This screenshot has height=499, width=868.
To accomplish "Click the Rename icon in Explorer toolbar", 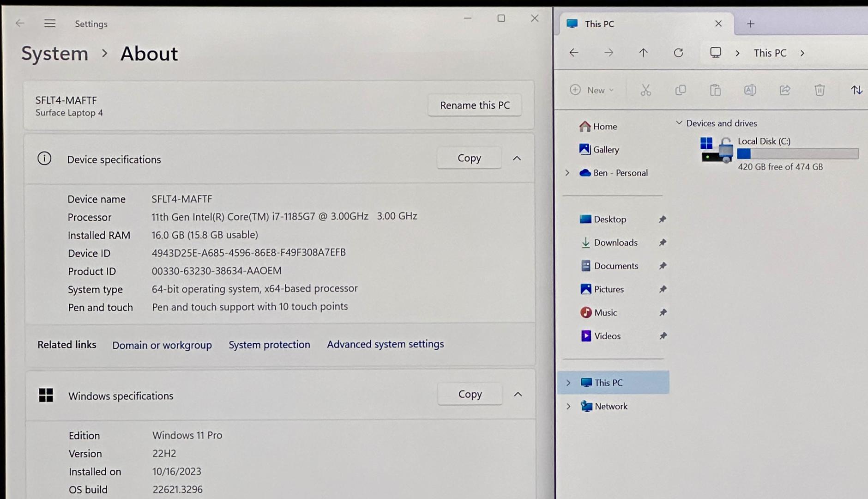I will tap(750, 90).
